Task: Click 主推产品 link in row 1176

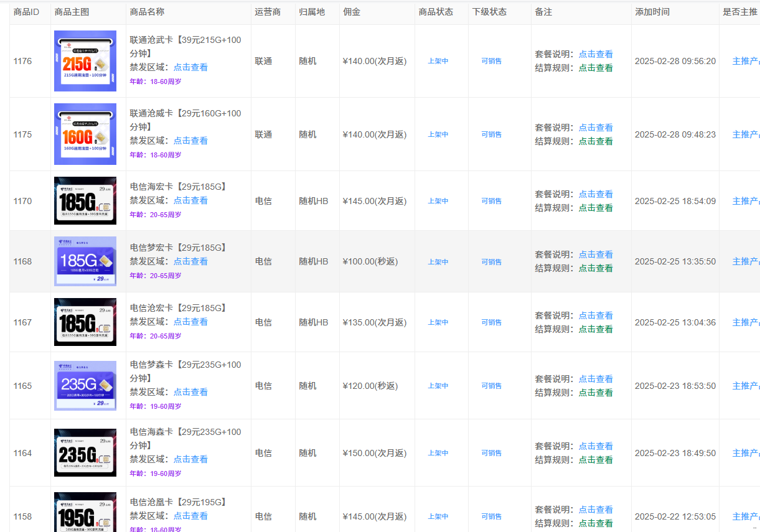Action: coord(745,61)
